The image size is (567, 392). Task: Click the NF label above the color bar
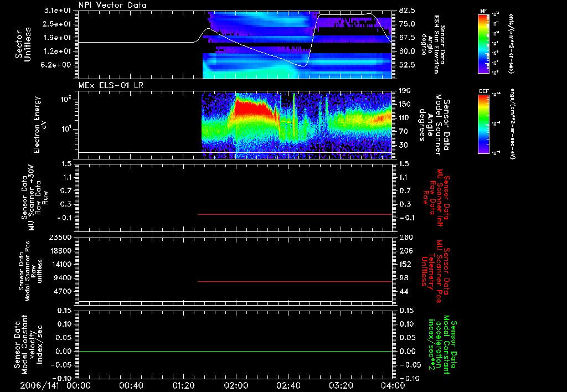[x=483, y=11]
